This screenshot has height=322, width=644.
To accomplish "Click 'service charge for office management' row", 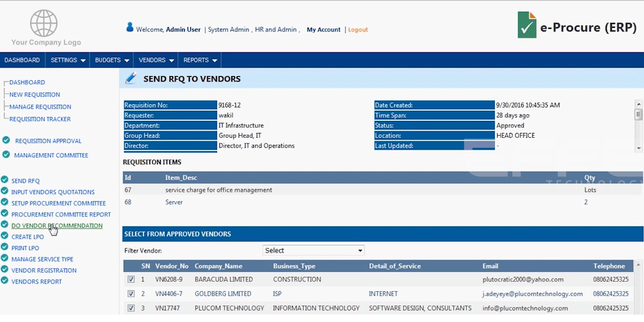I will [x=383, y=190].
